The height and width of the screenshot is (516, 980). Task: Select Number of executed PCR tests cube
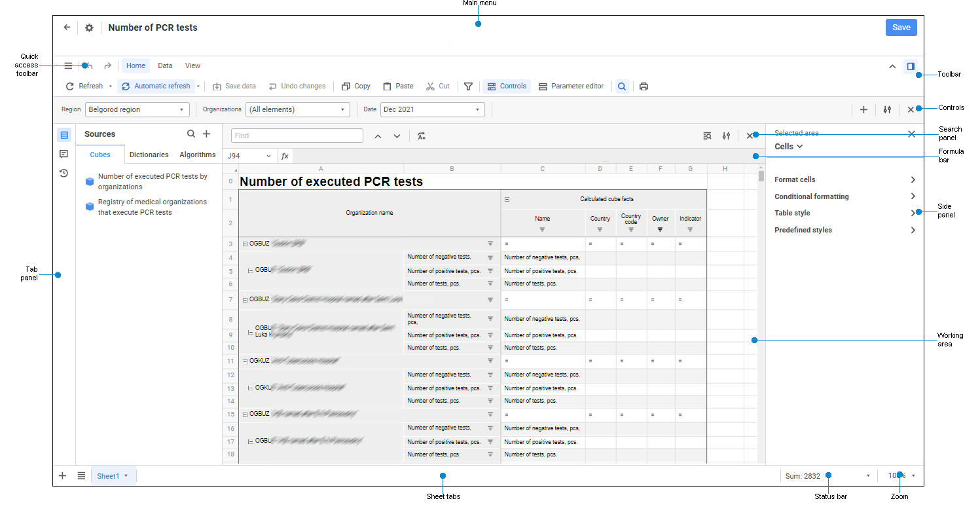148,181
